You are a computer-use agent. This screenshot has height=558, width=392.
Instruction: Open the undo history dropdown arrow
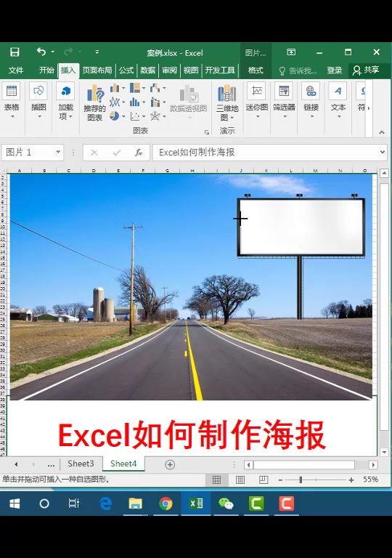[x=53, y=52]
